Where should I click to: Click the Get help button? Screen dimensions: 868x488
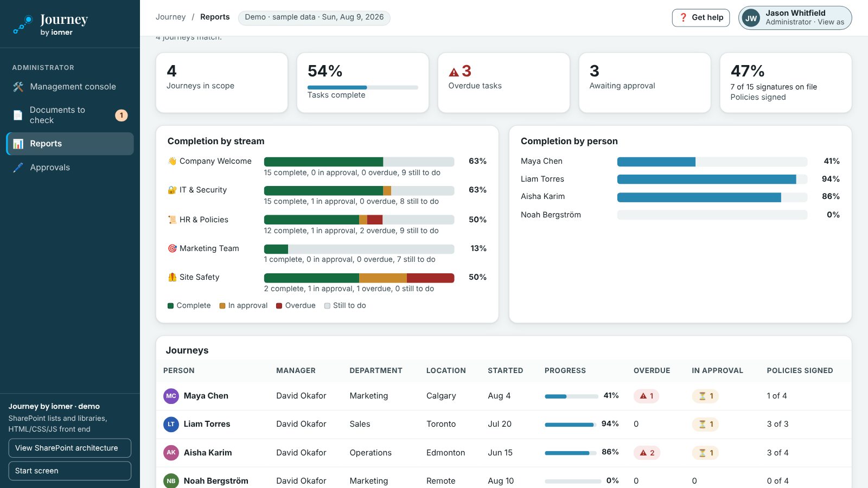[701, 17]
